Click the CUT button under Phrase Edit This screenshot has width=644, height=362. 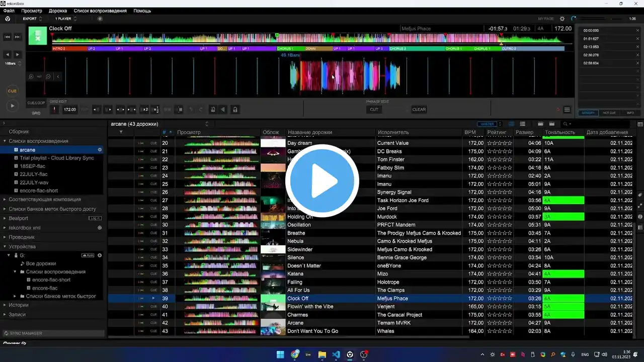(374, 109)
